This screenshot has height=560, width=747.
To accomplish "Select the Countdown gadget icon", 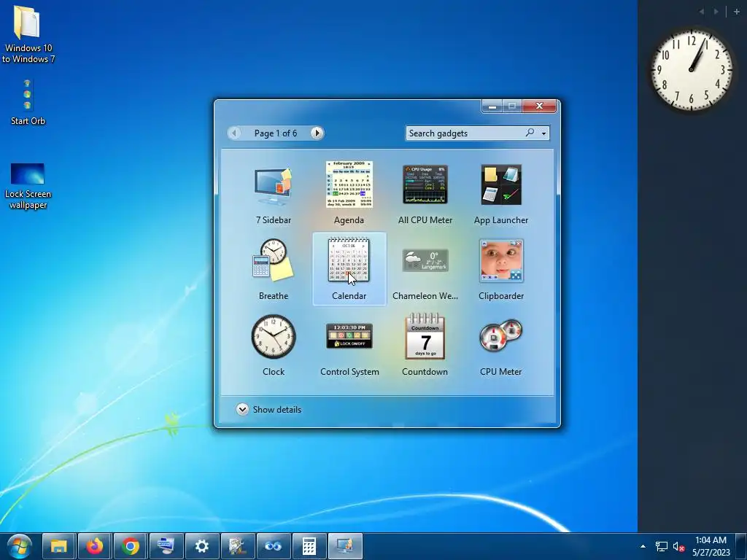I will tap(425, 336).
